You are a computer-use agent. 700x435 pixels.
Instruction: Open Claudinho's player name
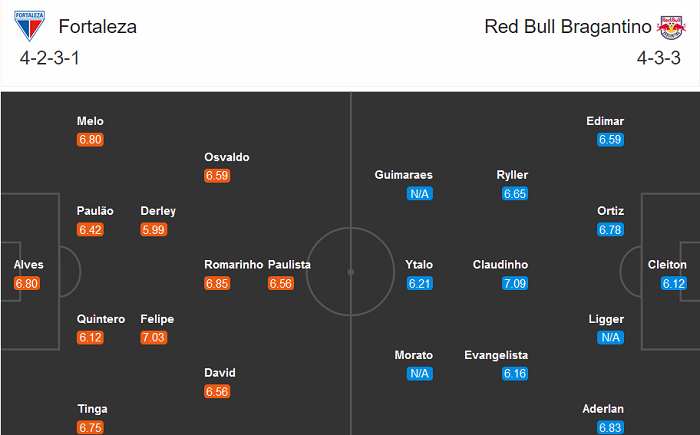[x=500, y=265]
